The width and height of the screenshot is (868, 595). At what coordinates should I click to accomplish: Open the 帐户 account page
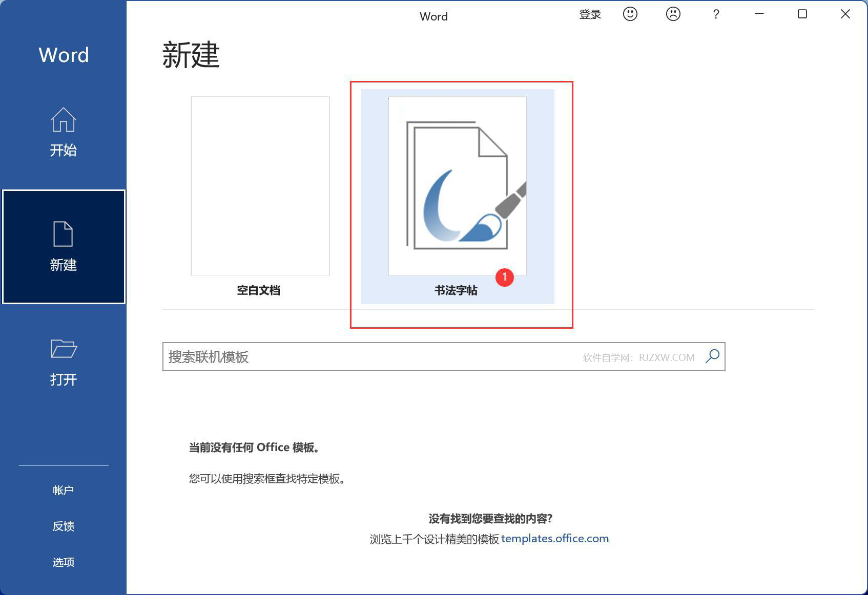pyautogui.click(x=63, y=490)
